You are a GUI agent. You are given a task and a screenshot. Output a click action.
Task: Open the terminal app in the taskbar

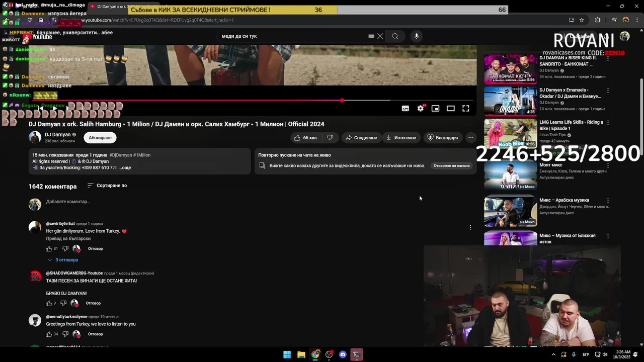pyautogui.click(x=357, y=354)
